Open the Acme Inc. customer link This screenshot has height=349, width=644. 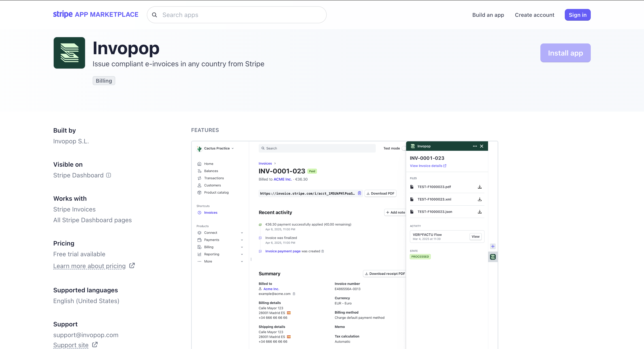[271, 289]
